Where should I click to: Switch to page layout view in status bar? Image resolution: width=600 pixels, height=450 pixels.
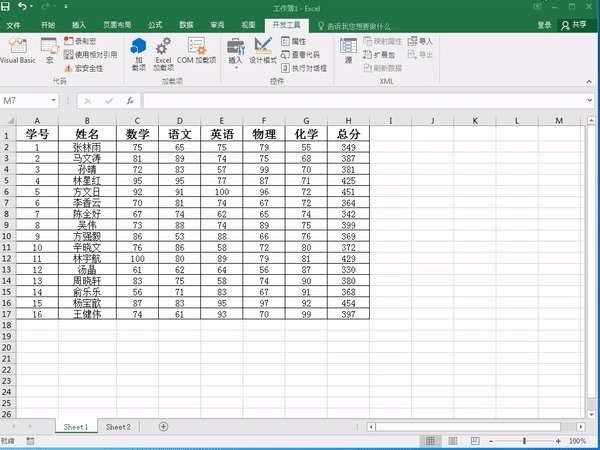452,441
